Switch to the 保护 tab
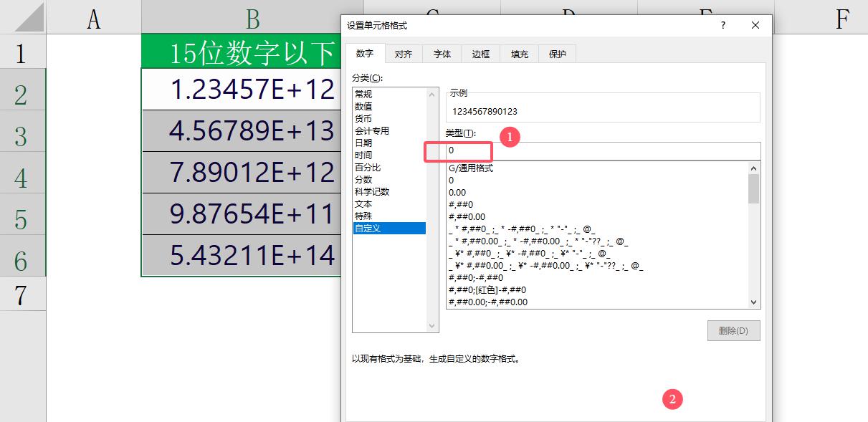This screenshot has width=868, height=422. pos(558,54)
